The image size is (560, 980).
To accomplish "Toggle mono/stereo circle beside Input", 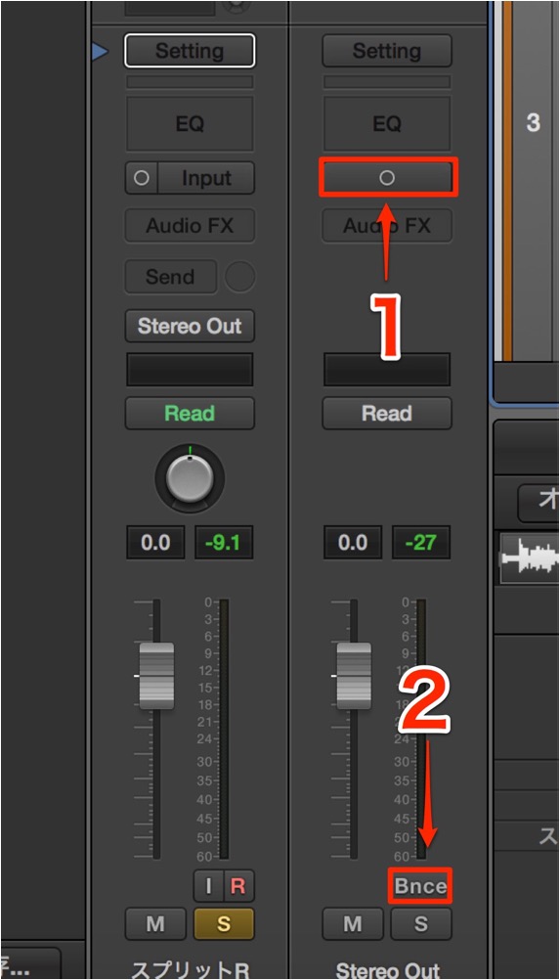I will coord(142,177).
